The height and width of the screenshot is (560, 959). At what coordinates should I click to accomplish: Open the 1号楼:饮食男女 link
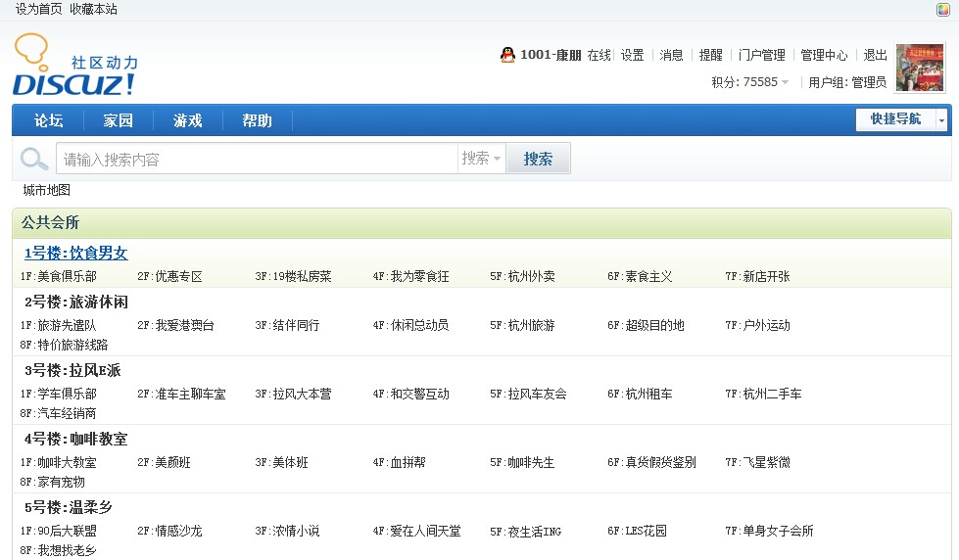pyautogui.click(x=75, y=254)
